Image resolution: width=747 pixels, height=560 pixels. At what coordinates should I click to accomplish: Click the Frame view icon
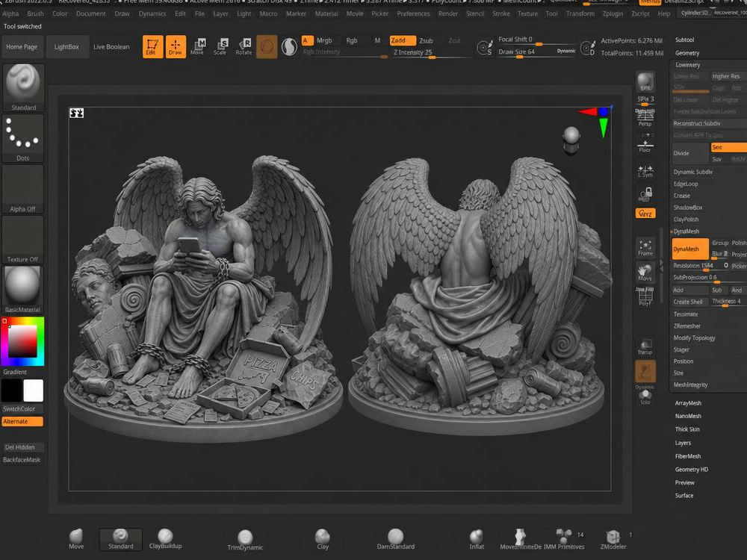(x=645, y=248)
